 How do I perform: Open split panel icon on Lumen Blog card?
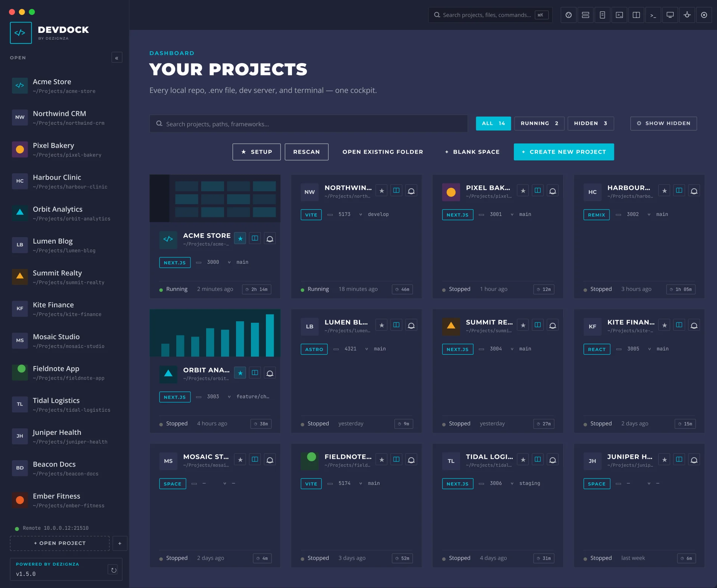[x=396, y=325]
